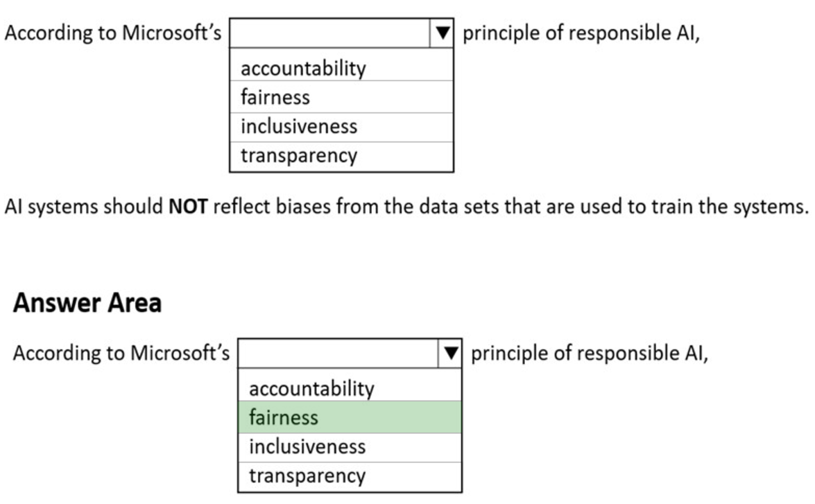Open the Answer Area dropdown arrow
815x504 pixels.
click(450, 354)
